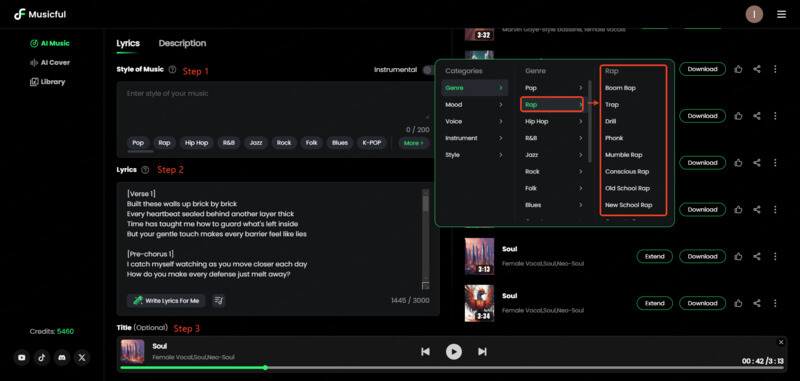The width and height of the screenshot is (800, 381).
Task: Select the Folk style chip
Action: [x=311, y=143]
